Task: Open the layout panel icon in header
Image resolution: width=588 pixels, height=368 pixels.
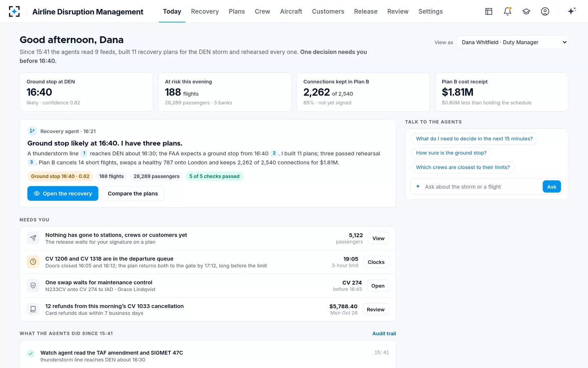Action: tap(489, 11)
